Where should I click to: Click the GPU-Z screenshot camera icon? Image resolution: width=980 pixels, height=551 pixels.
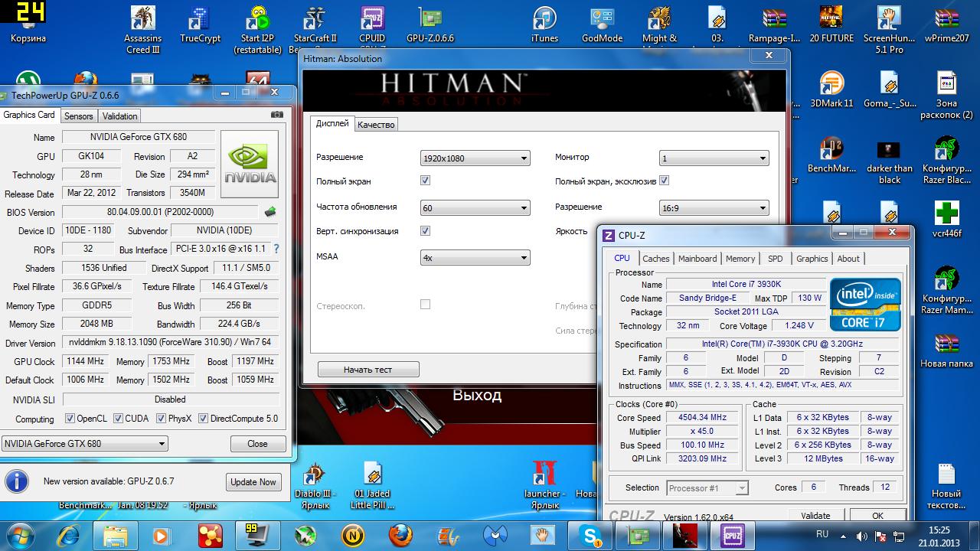click(x=276, y=115)
